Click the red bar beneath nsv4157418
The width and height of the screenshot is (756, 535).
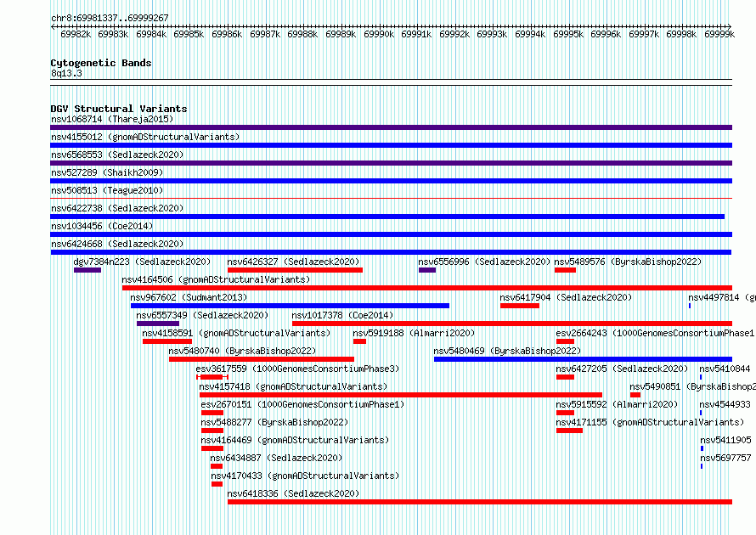(x=401, y=395)
